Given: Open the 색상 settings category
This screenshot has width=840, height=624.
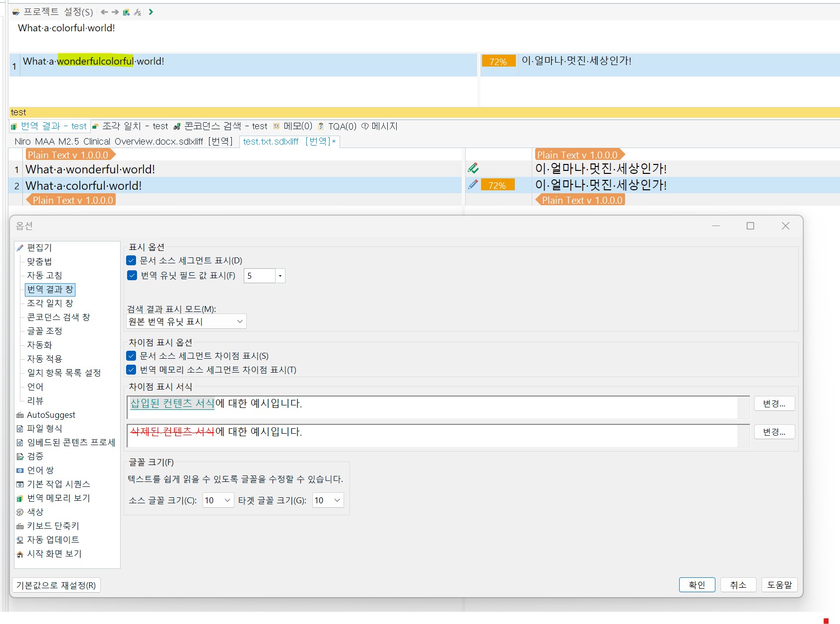Looking at the screenshot, I should (x=35, y=512).
